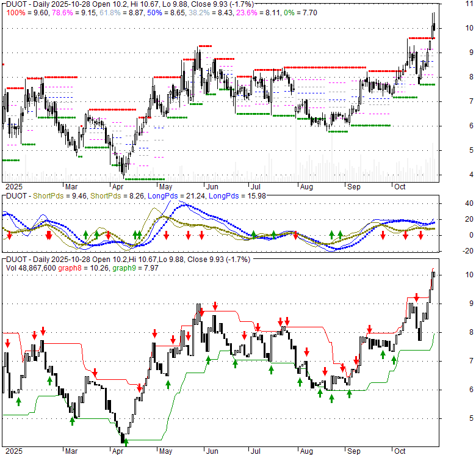
Task: Click the -20 level on oscillator axis
Action: tap(468, 251)
